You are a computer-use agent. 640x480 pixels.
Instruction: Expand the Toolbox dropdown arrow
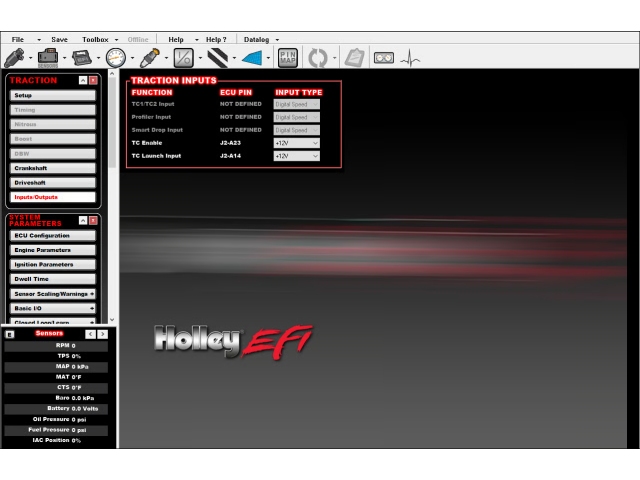(116, 40)
